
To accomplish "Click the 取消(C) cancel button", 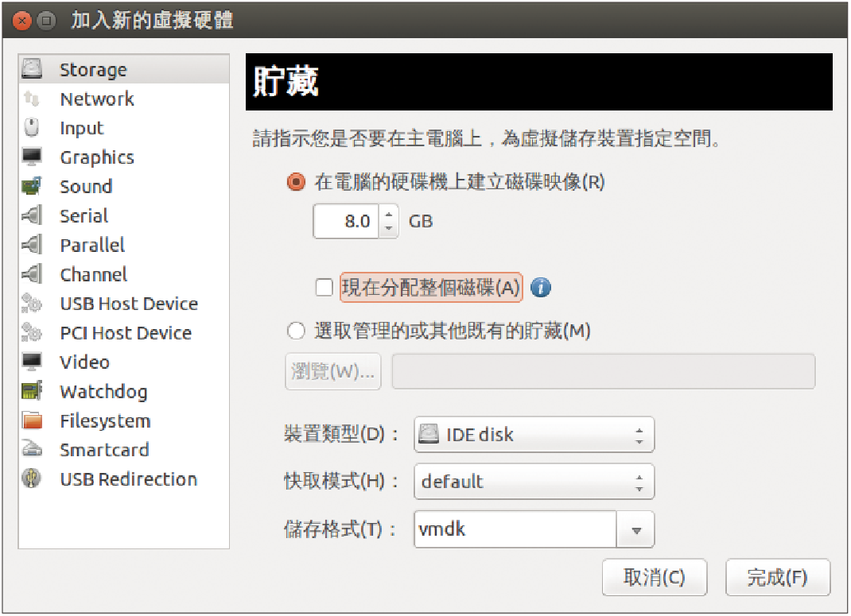I will 654,578.
